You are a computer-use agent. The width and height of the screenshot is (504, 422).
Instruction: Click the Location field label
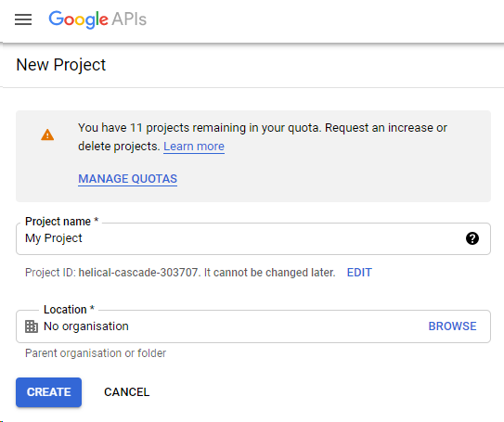click(x=69, y=310)
